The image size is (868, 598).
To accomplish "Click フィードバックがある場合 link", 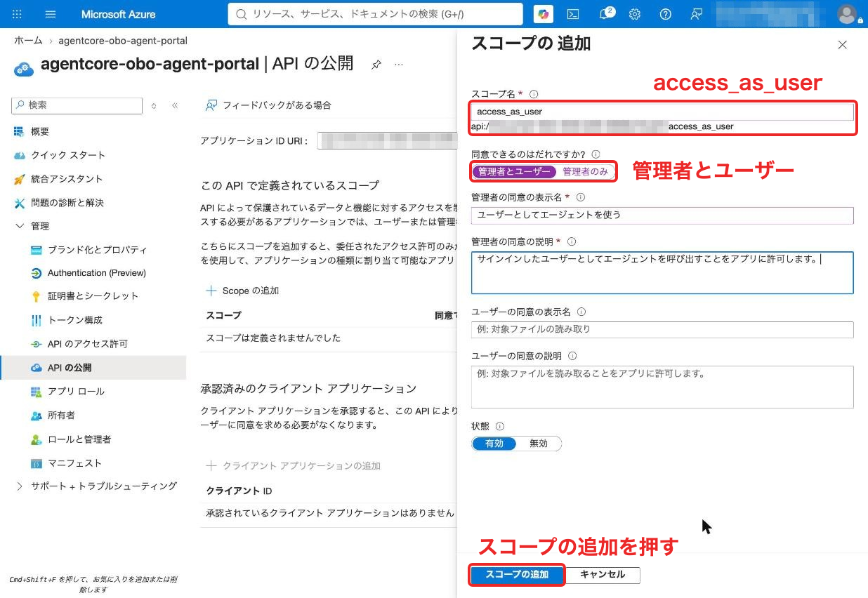I will tap(268, 105).
